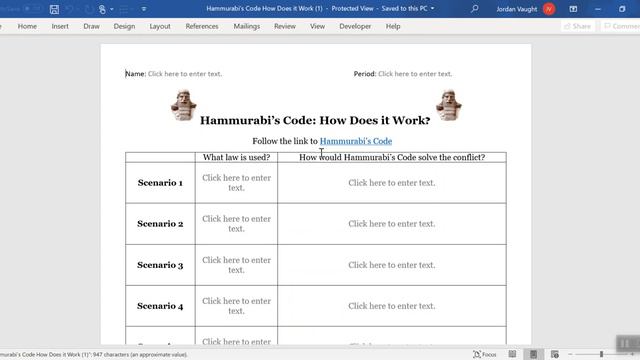Open the View tab

pos(317,26)
